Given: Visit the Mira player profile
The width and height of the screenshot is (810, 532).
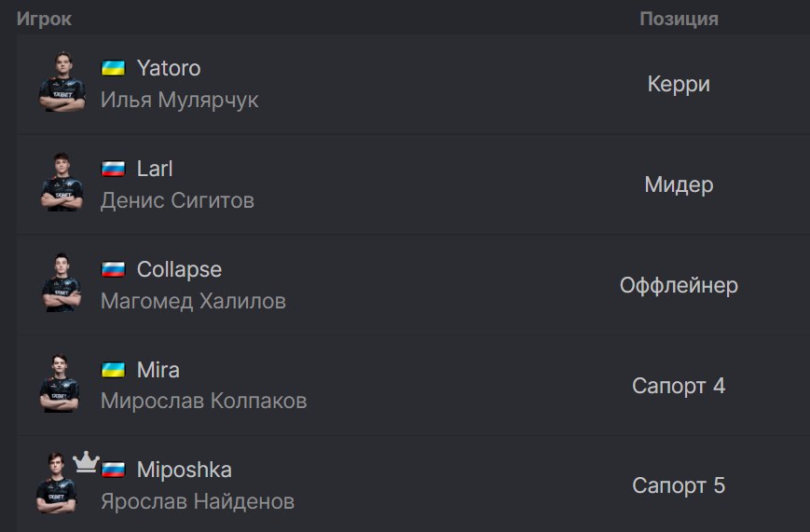Looking at the screenshot, I should click(158, 370).
